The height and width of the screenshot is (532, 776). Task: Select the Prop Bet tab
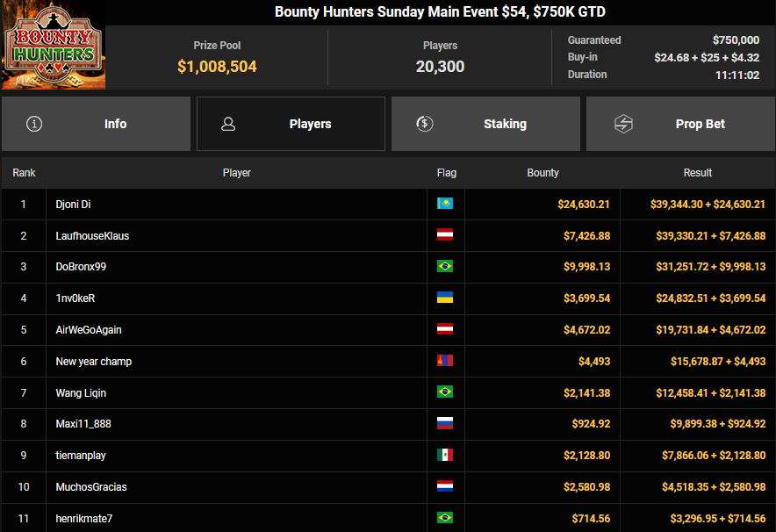point(680,124)
